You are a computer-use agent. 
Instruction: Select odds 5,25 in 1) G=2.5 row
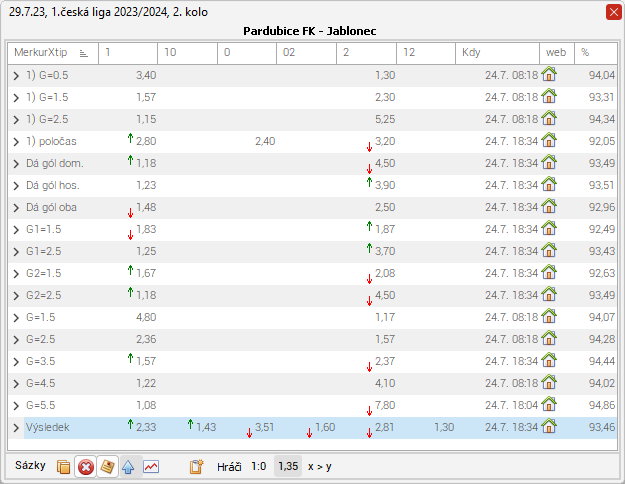point(385,119)
